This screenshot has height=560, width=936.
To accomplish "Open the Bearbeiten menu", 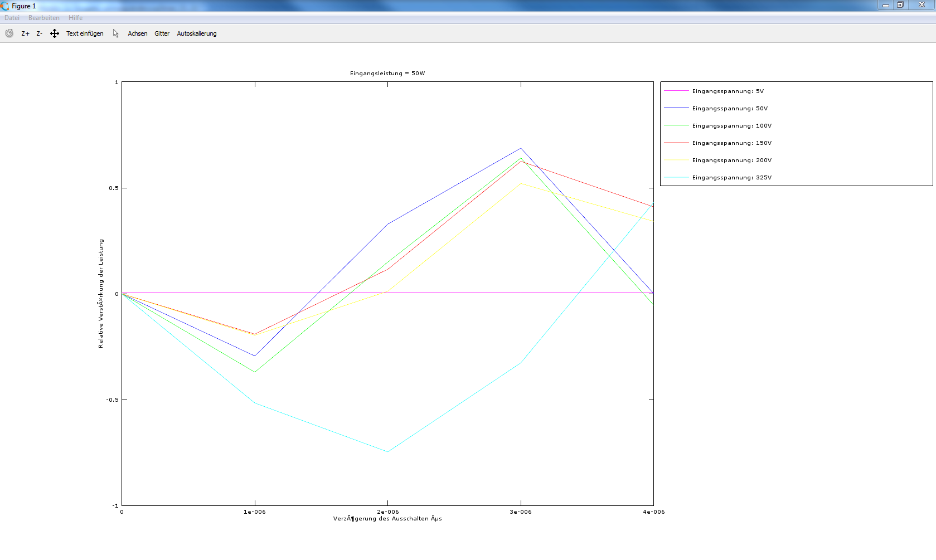I will pos(44,18).
